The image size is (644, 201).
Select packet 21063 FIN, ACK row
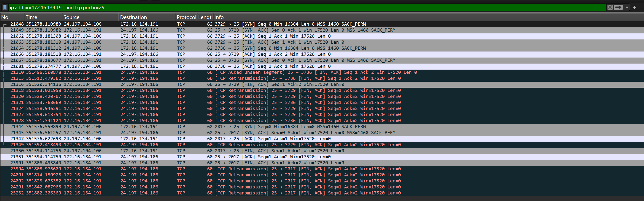[x=322, y=42]
